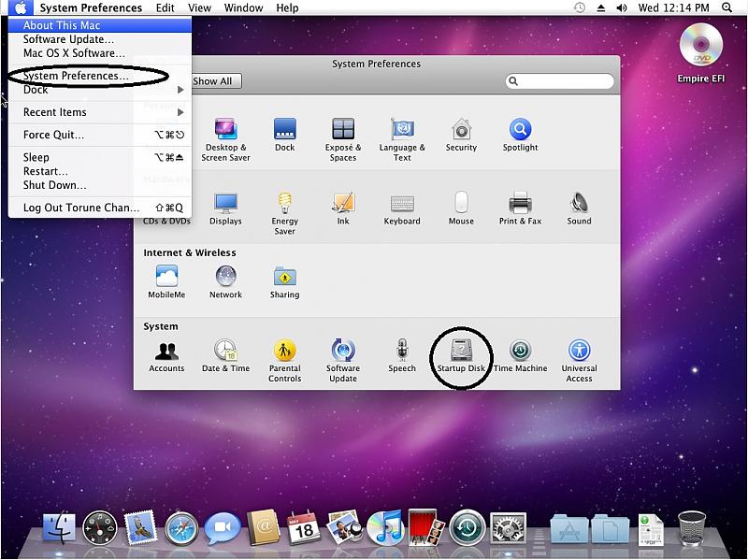Select About This Mac menu item
Image resolution: width=748 pixels, height=560 pixels.
pos(62,25)
